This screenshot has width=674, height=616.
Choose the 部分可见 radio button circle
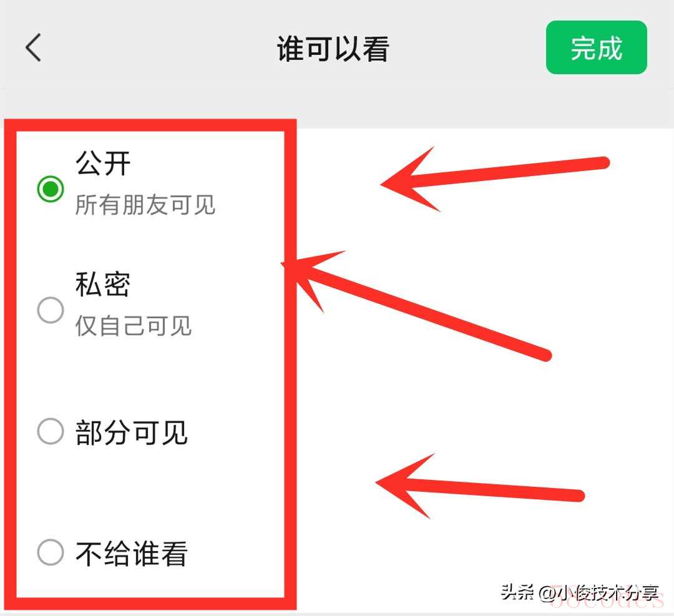[51, 431]
